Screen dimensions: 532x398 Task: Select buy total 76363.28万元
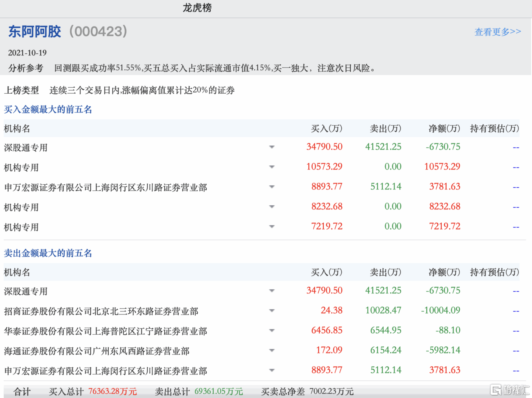113,391
